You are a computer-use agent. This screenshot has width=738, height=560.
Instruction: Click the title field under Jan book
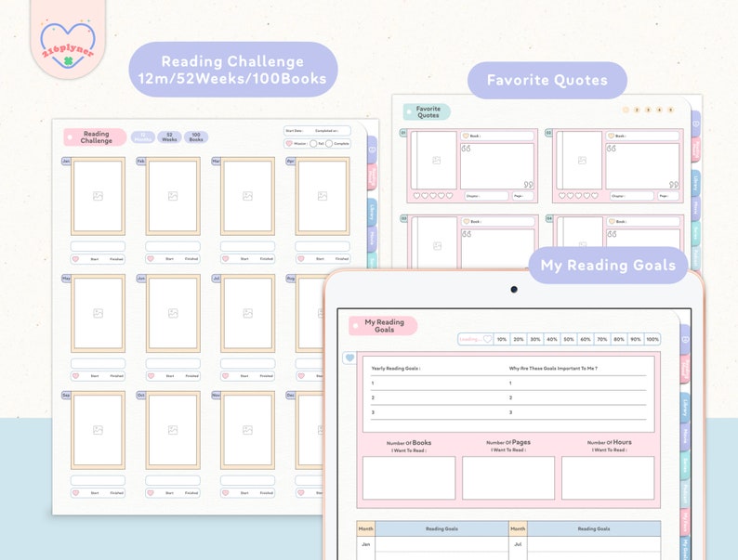coord(98,246)
